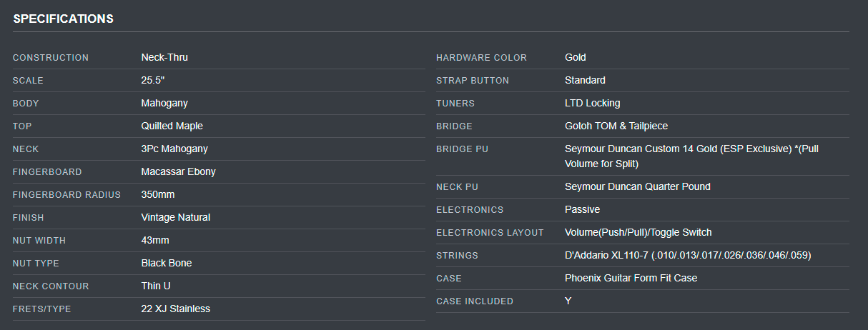The image size is (868, 330).
Task: Select the 25.5" scale value
Action: pyautogui.click(x=153, y=80)
